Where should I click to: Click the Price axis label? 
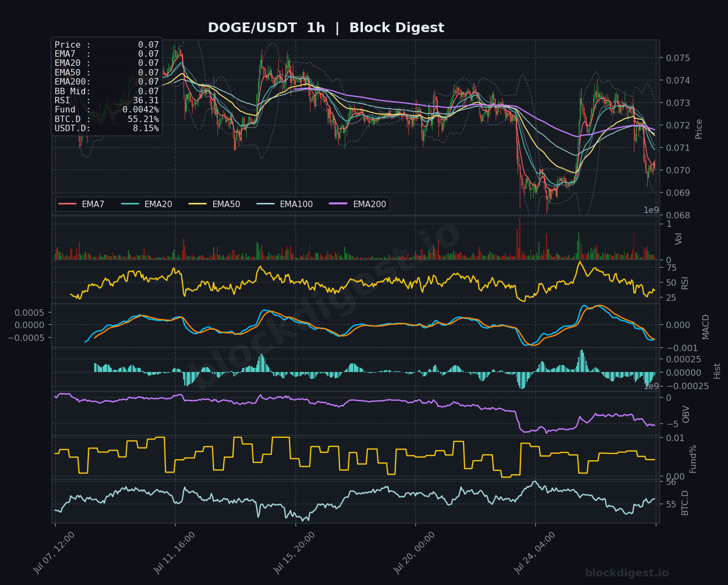tap(699, 129)
